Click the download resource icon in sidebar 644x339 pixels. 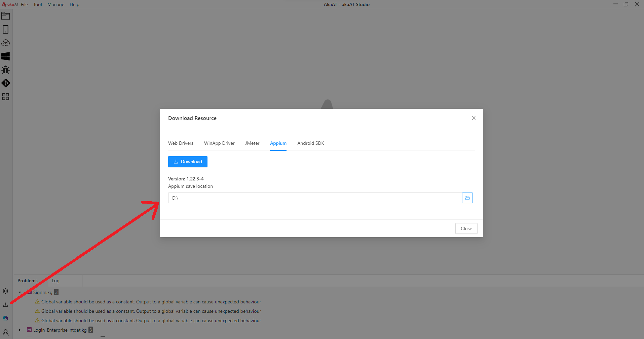[x=5, y=305]
